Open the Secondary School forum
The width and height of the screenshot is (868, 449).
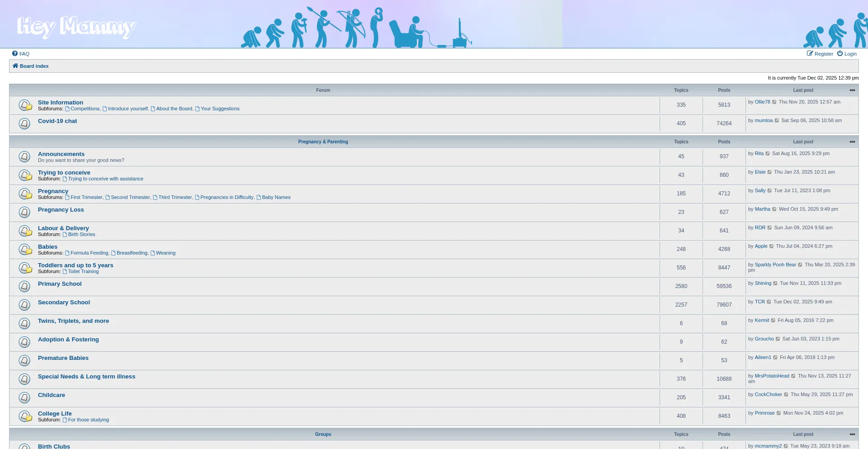(x=64, y=302)
